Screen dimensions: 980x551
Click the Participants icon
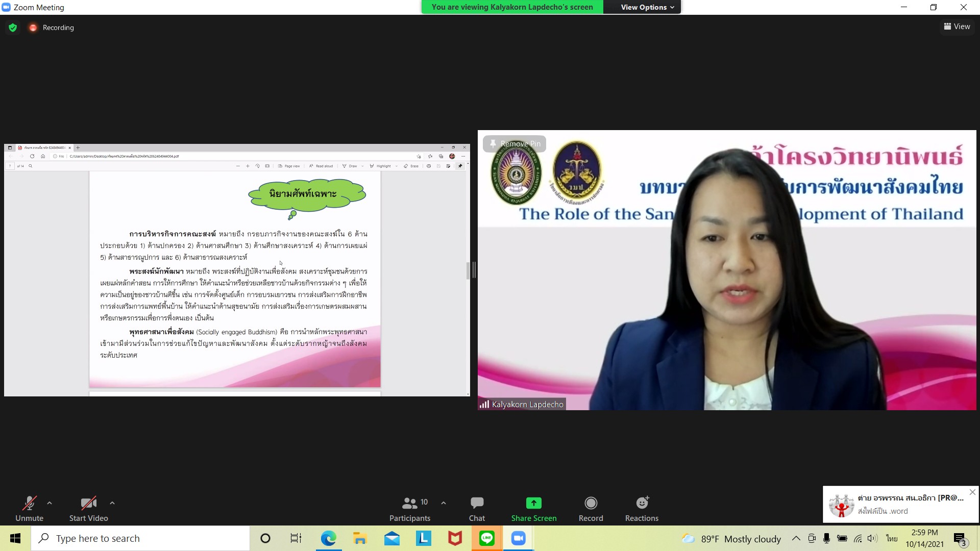pos(409,504)
